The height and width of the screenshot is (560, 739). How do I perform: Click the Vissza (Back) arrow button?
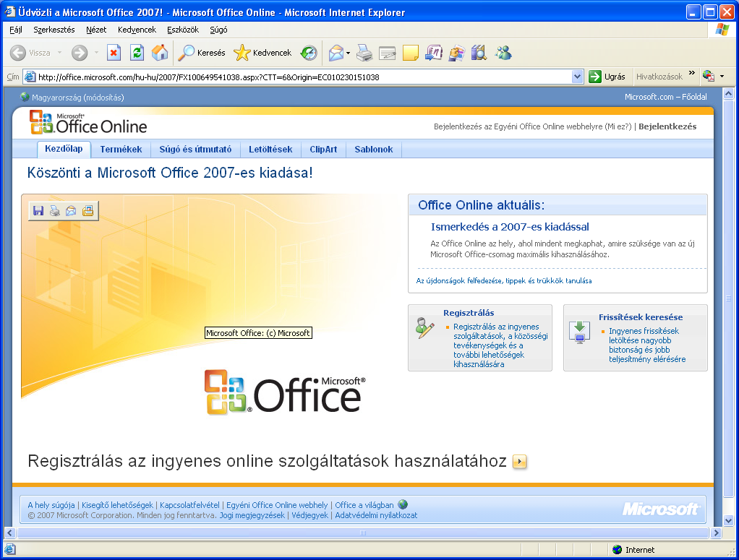click(18, 53)
